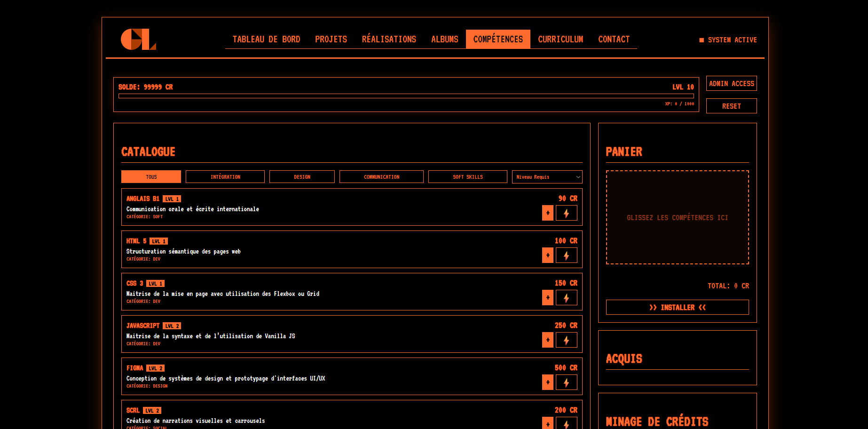Select the Compétences tab
Viewport: 868px width, 429px height.
tap(498, 39)
